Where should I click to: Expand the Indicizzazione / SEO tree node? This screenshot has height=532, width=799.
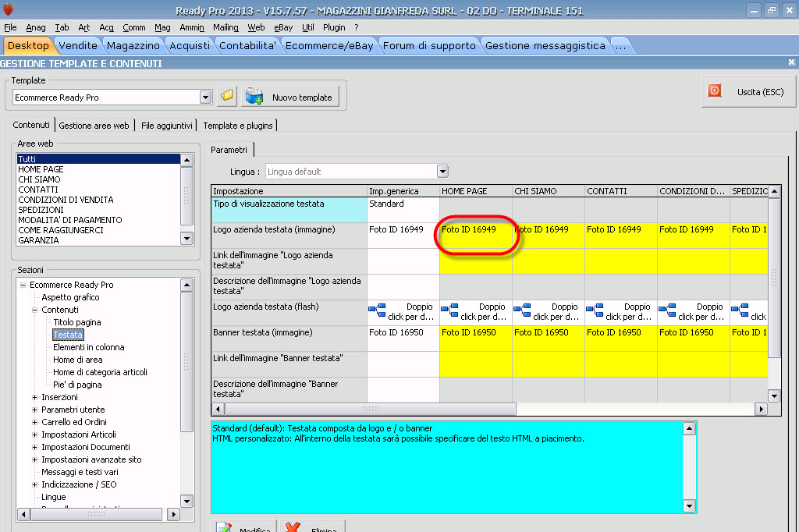point(34,484)
